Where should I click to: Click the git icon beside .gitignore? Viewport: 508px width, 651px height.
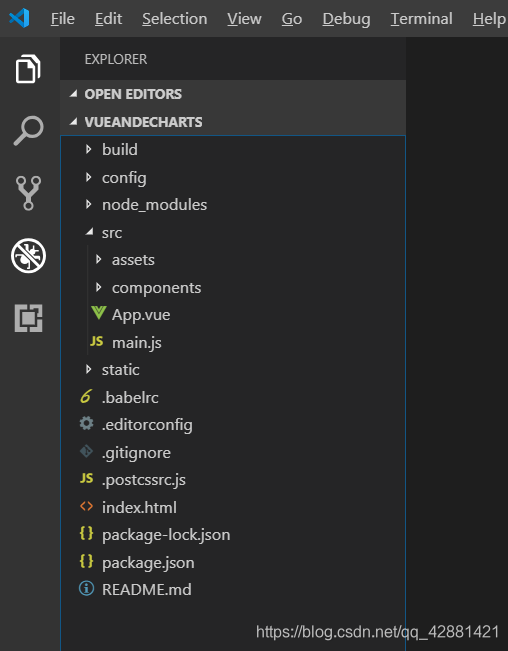(86, 451)
